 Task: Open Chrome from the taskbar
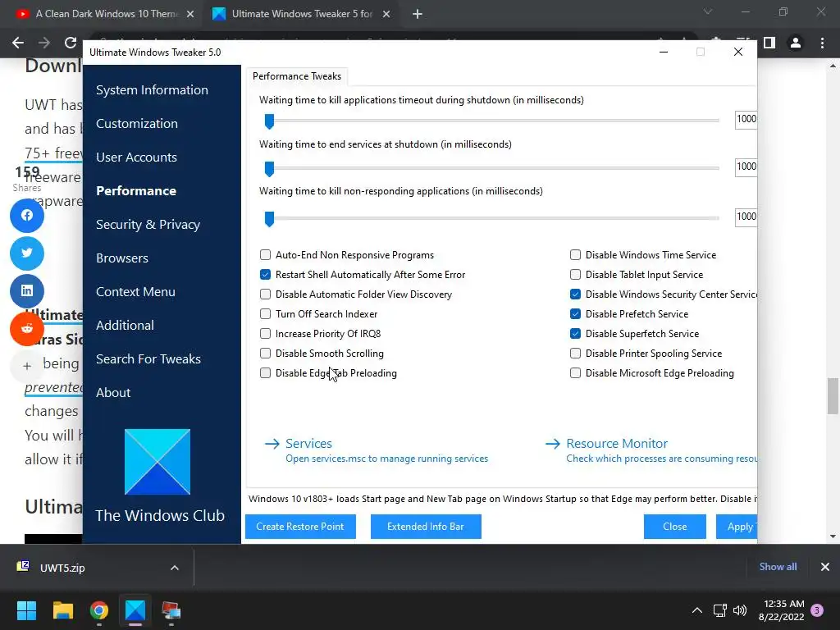point(99,610)
